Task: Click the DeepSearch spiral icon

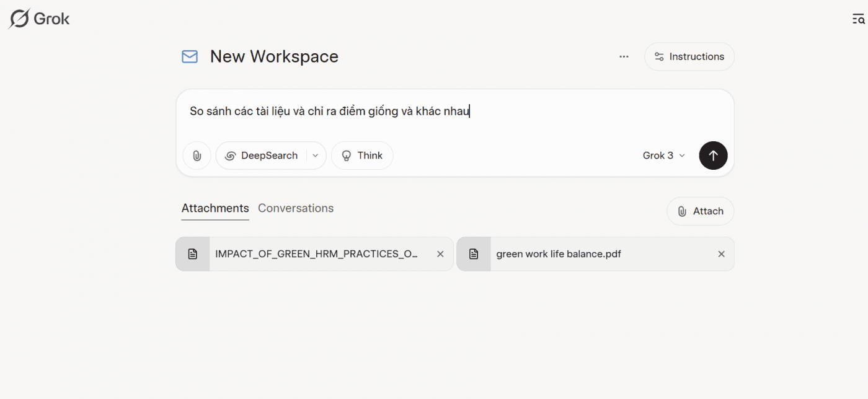Action: pyautogui.click(x=232, y=156)
